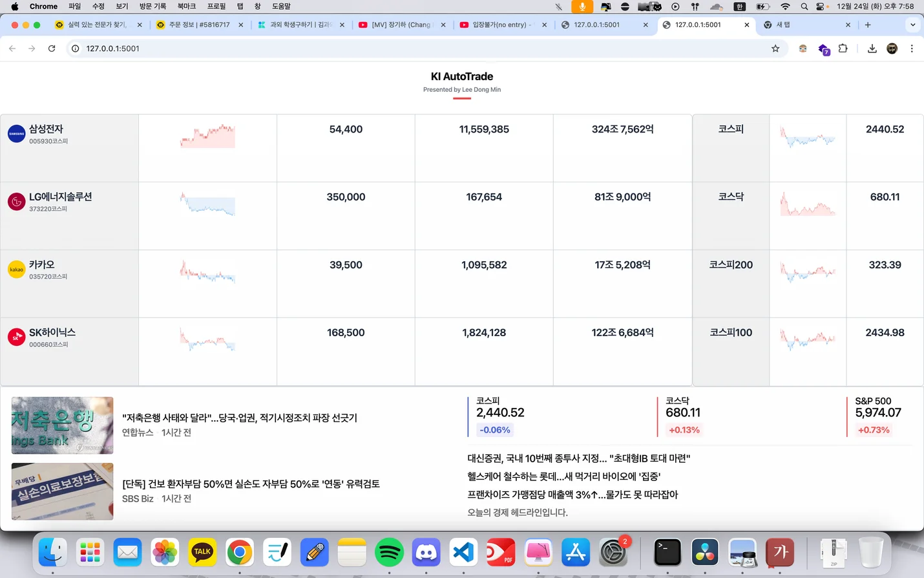The height and width of the screenshot is (578, 924).
Task: Open Finder from the dock
Action: coord(52,552)
